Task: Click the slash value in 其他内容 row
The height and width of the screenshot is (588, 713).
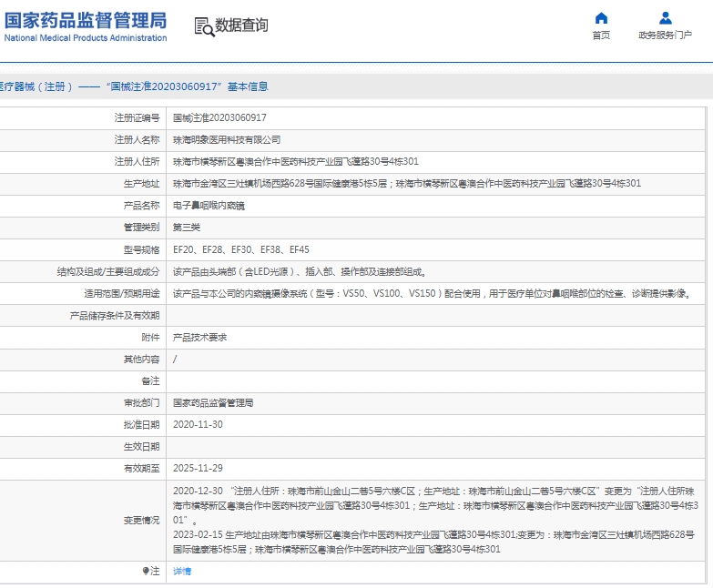Action: coord(175,360)
